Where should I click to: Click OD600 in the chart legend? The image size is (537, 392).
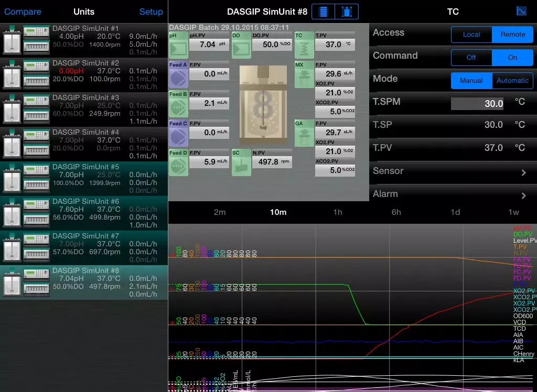[523, 316]
